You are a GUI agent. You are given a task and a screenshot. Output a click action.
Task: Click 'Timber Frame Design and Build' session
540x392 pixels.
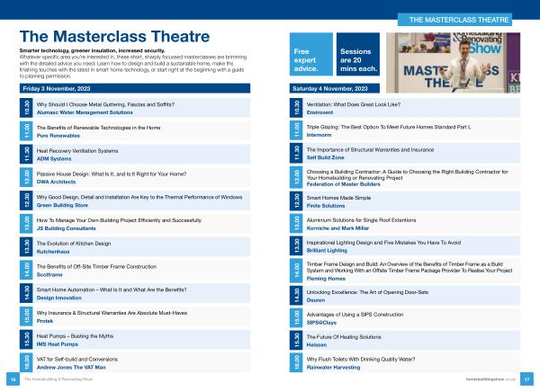[409, 267]
